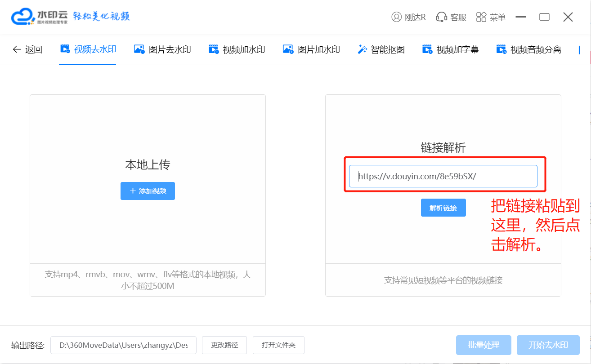Switch to 图片去水印 tab
Image resolution: width=591 pixels, height=364 pixels.
coord(163,49)
